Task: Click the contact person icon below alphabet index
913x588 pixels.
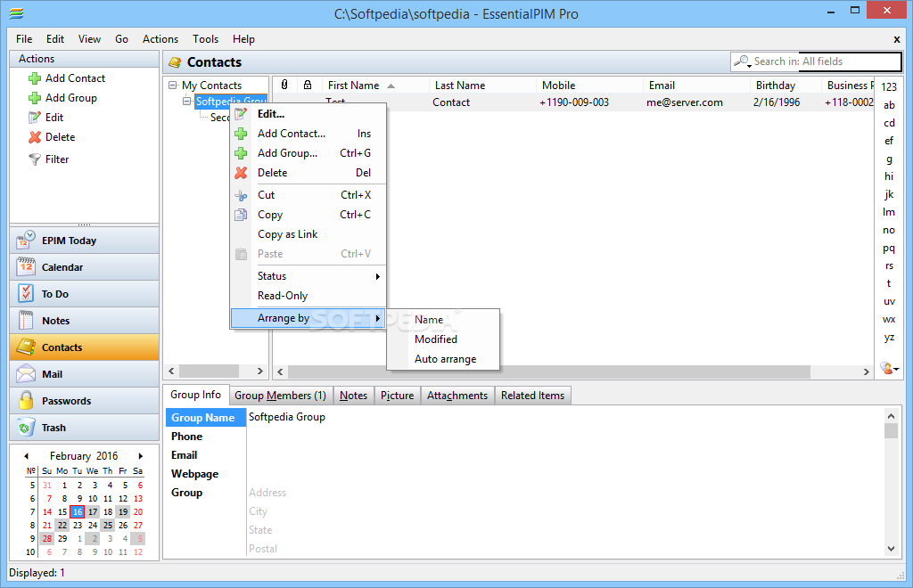Action: click(889, 368)
